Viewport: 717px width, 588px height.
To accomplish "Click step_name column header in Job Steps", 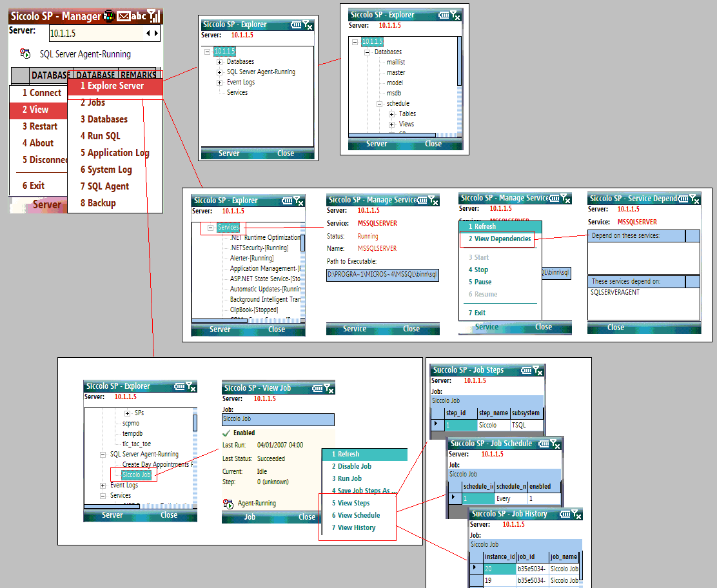I will point(493,413).
